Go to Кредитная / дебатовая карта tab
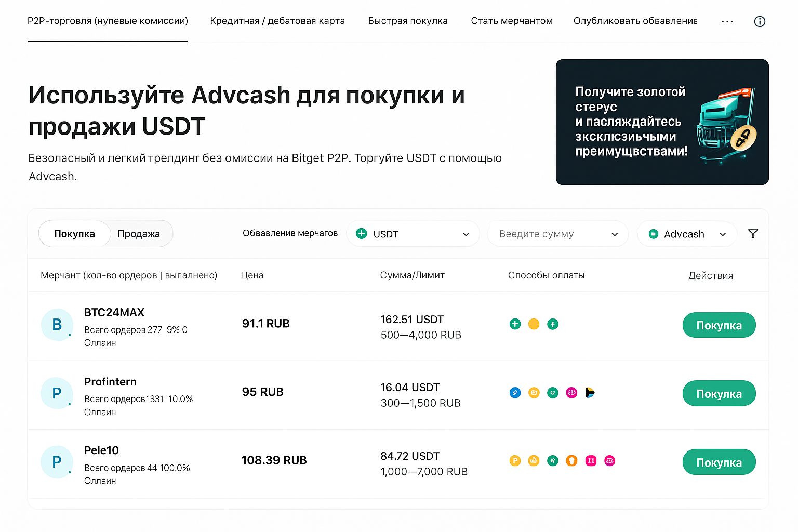The width and height of the screenshot is (798, 532). point(277,21)
